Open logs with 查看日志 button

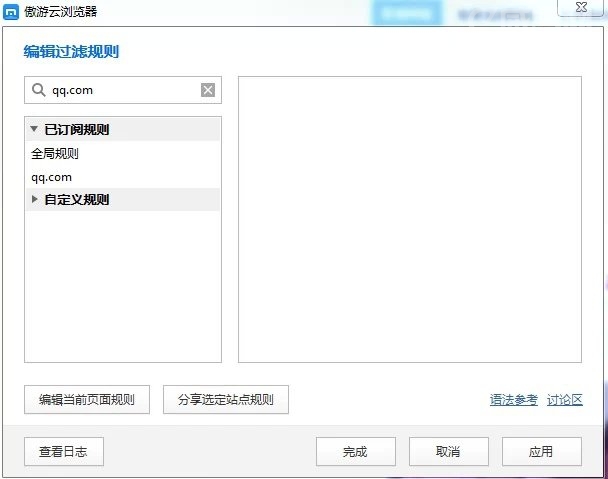63,452
